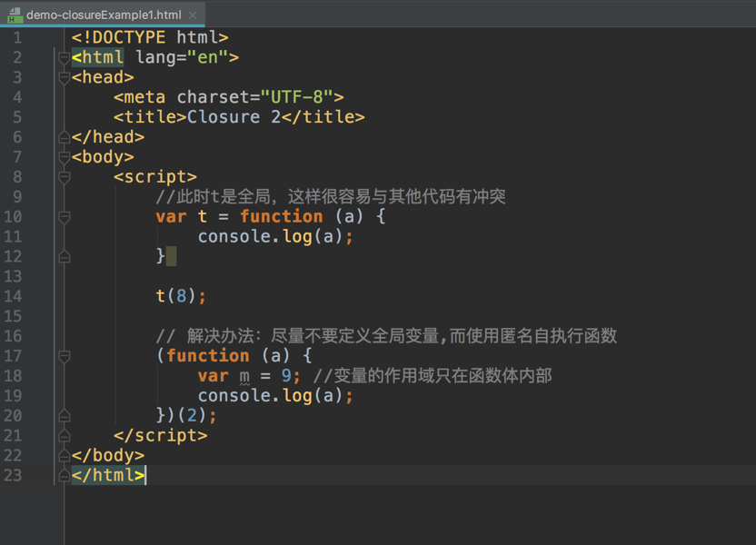This screenshot has width=756, height=545.
Task: Click fold end marker at })(2); line 20
Action: pyautogui.click(x=65, y=416)
